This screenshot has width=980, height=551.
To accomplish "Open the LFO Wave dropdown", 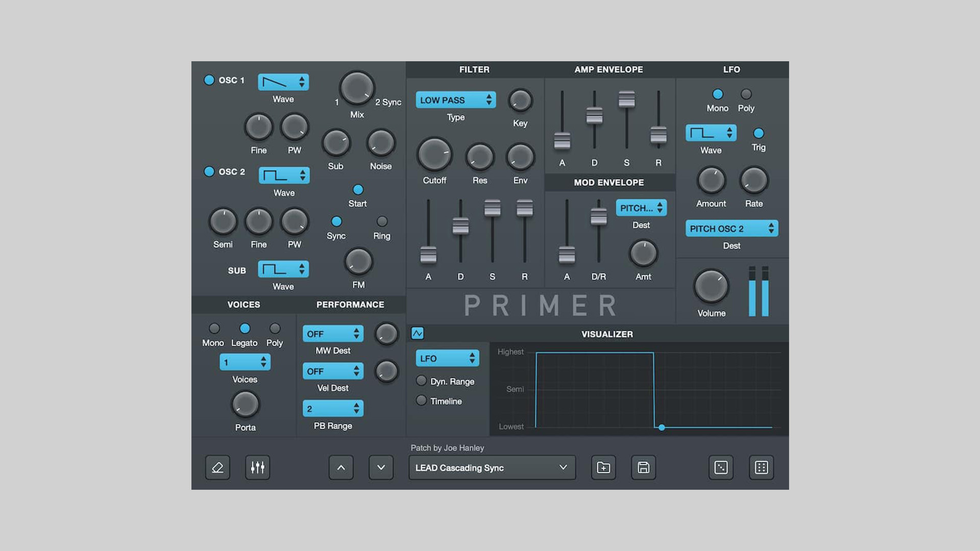I will [711, 133].
